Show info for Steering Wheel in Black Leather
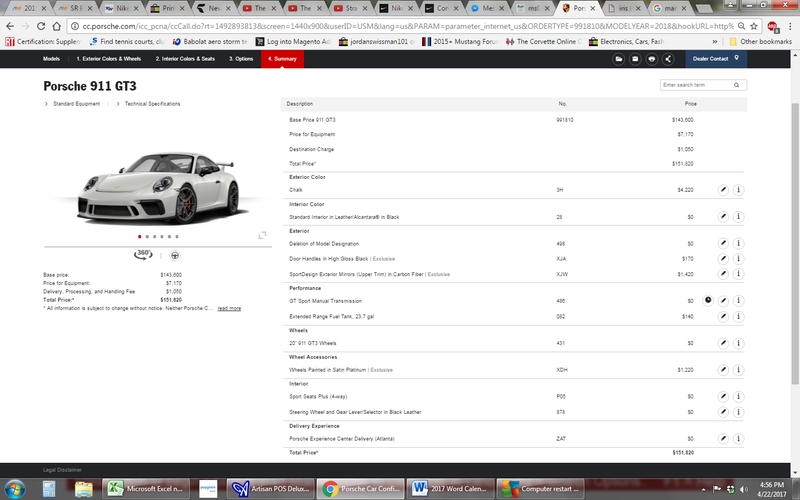800x500 pixels. [738, 412]
